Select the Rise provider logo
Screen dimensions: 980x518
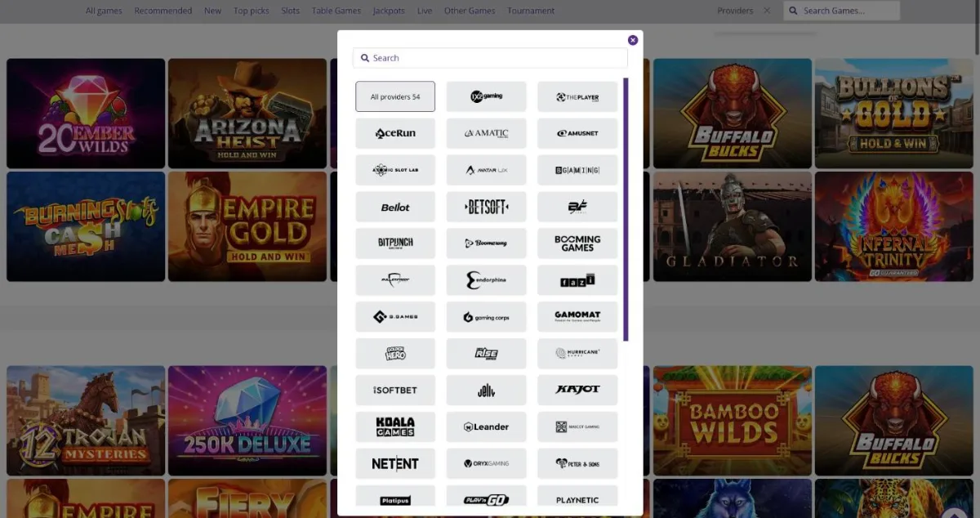[x=487, y=354]
